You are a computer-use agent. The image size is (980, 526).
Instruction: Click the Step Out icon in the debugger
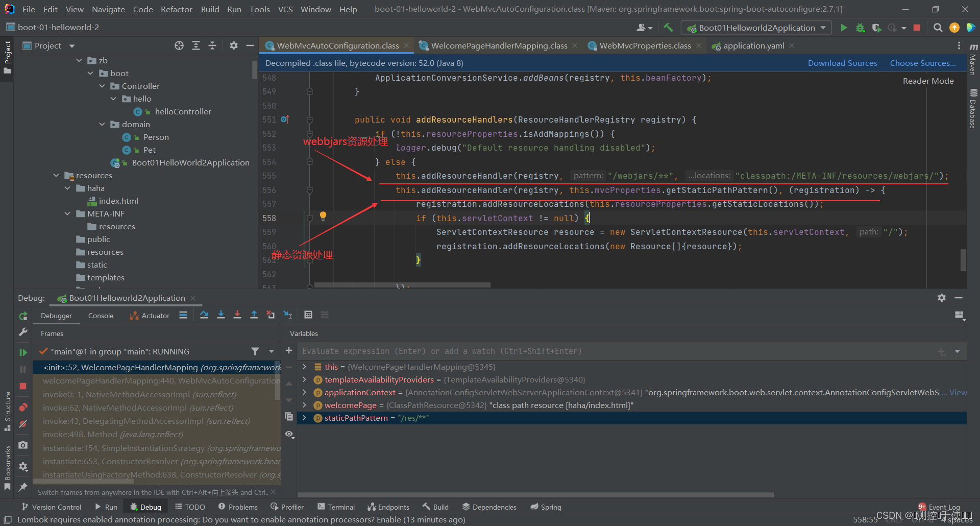pos(254,315)
